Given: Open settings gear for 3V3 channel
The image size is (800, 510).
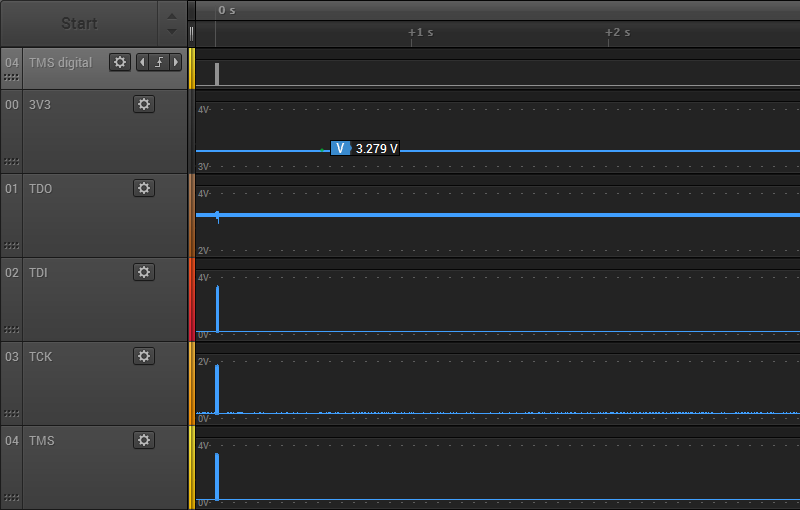Looking at the screenshot, I should coord(144,104).
